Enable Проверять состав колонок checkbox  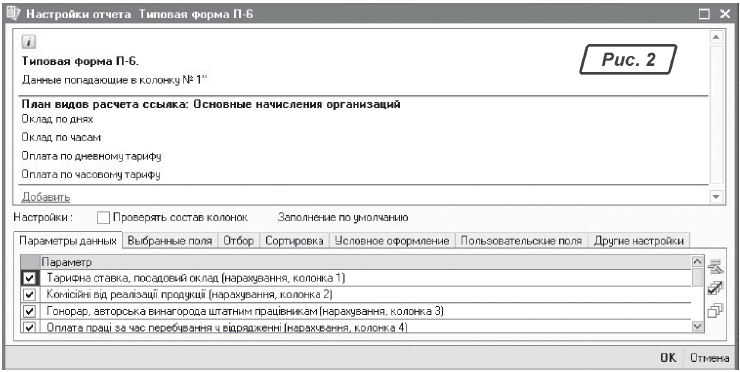pyautogui.click(x=103, y=218)
